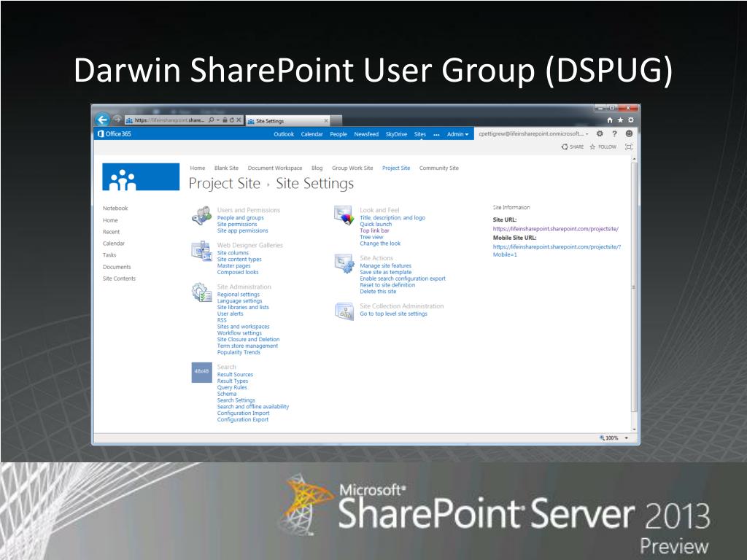
Task: Open the user account dropdown cpettigrew
Action: pyautogui.click(x=533, y=134)
